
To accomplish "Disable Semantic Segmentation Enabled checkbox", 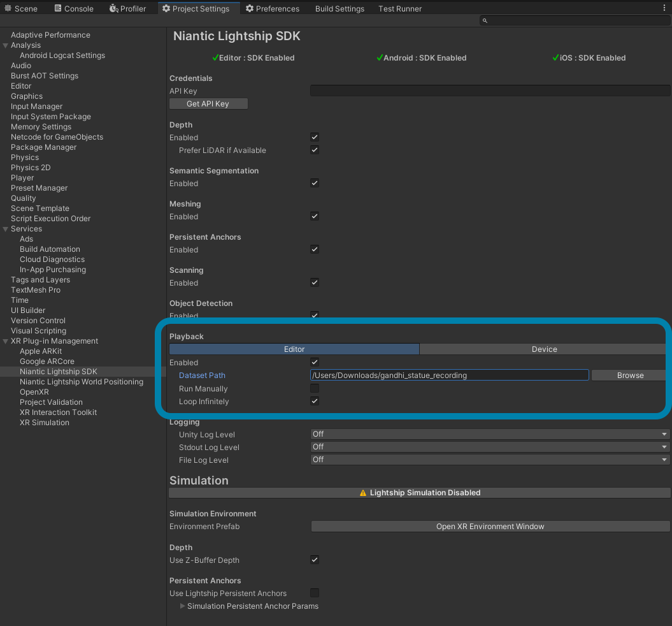I will click(x=315, y=183).
